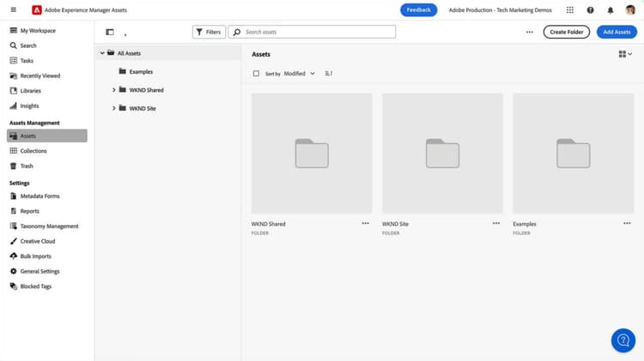Click Add Assets

tap(617, 32)
